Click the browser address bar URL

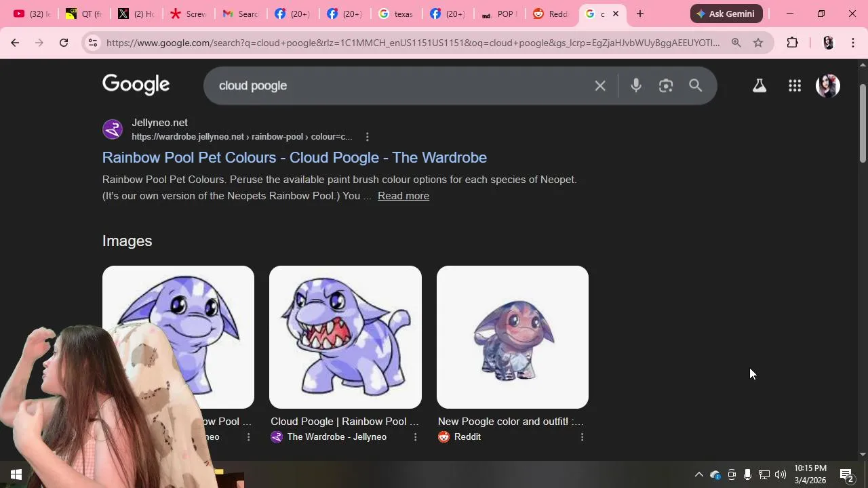coord(413,43)
